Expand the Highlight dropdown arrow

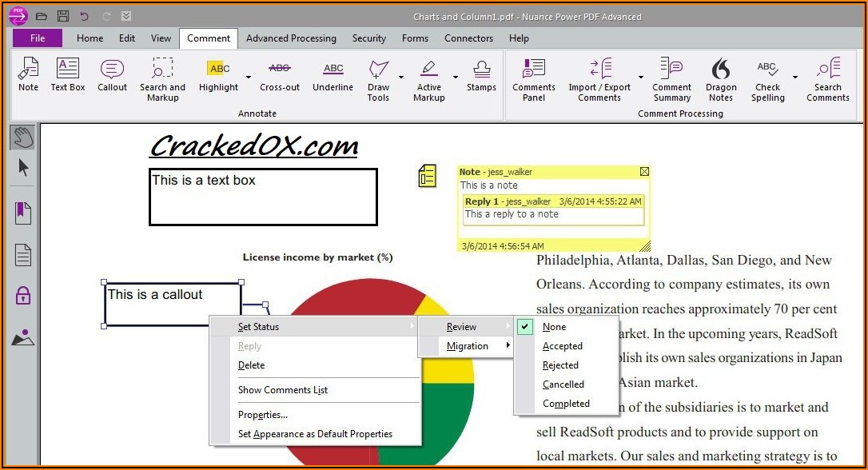coord(248,78)
